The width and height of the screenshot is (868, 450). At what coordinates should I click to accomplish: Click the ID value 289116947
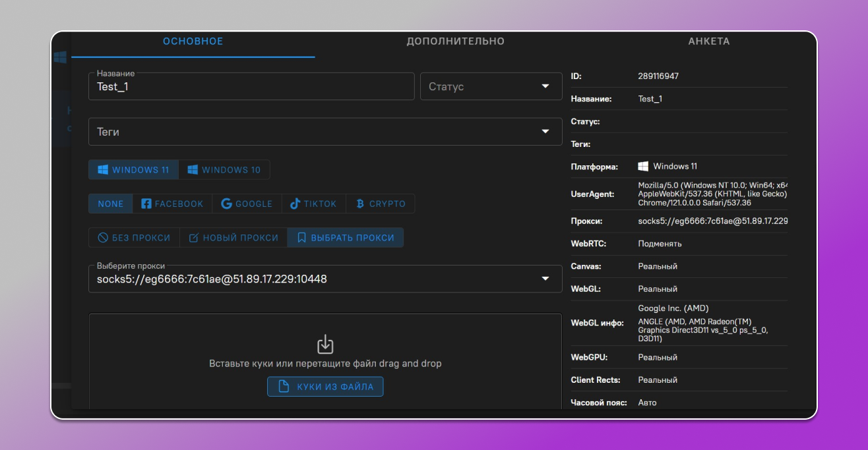(658, 76)
